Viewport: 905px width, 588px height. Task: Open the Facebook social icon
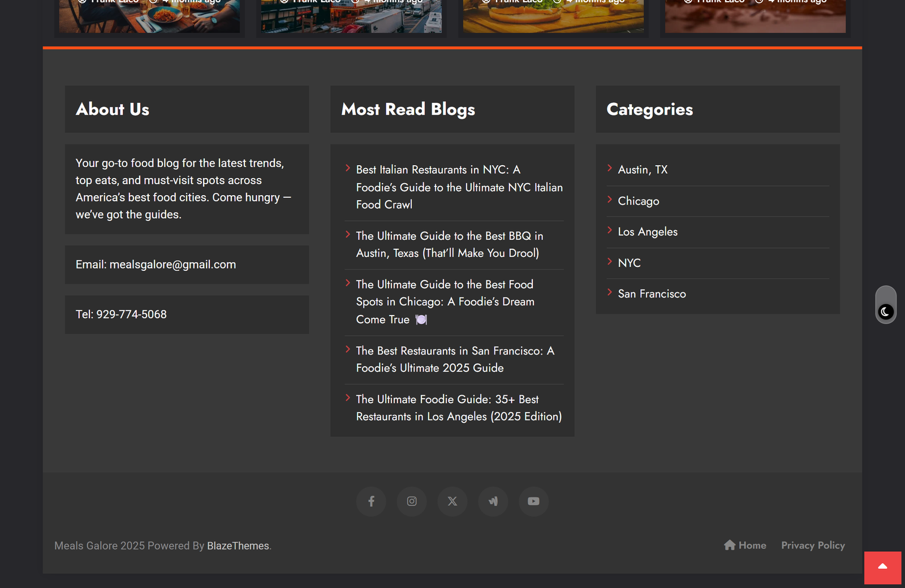pos(371,501)
